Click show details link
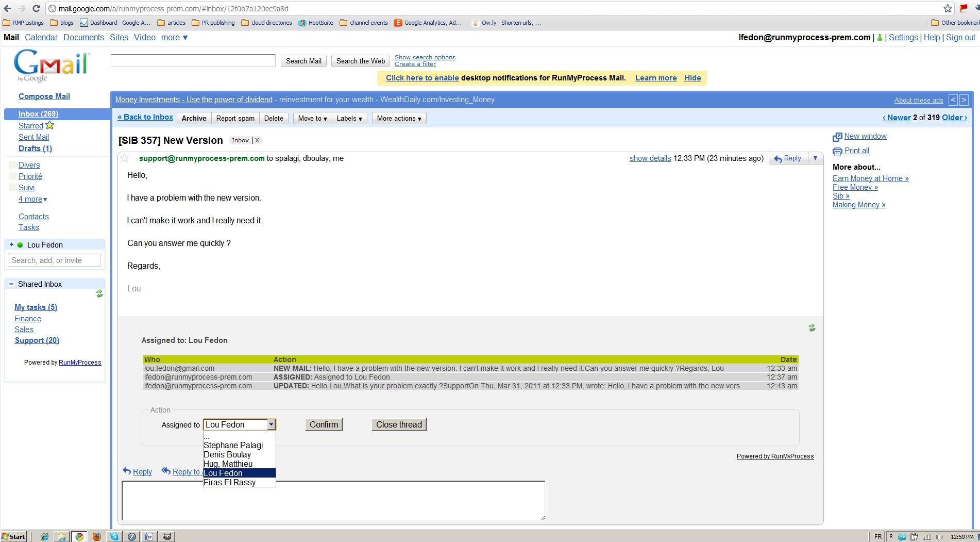980x542 pixels. coord(650,158)
